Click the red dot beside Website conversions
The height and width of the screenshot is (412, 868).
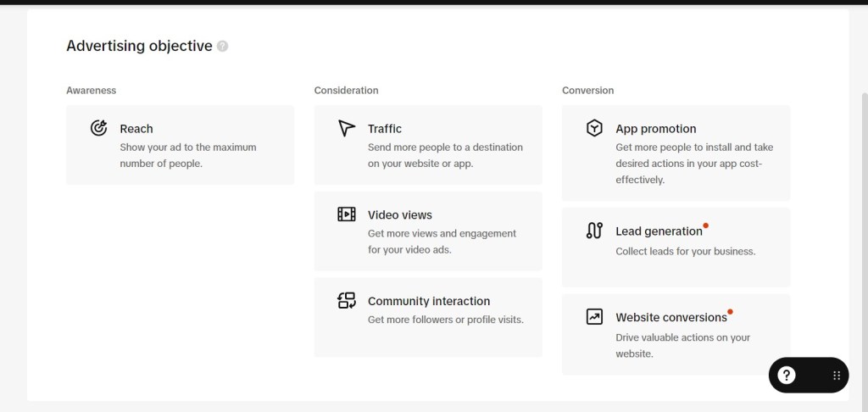[731, 311]
